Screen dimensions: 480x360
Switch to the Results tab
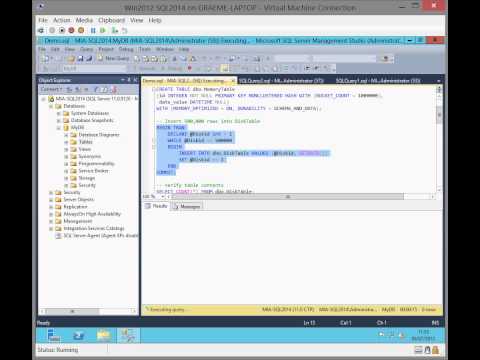[x=156, y=206]
